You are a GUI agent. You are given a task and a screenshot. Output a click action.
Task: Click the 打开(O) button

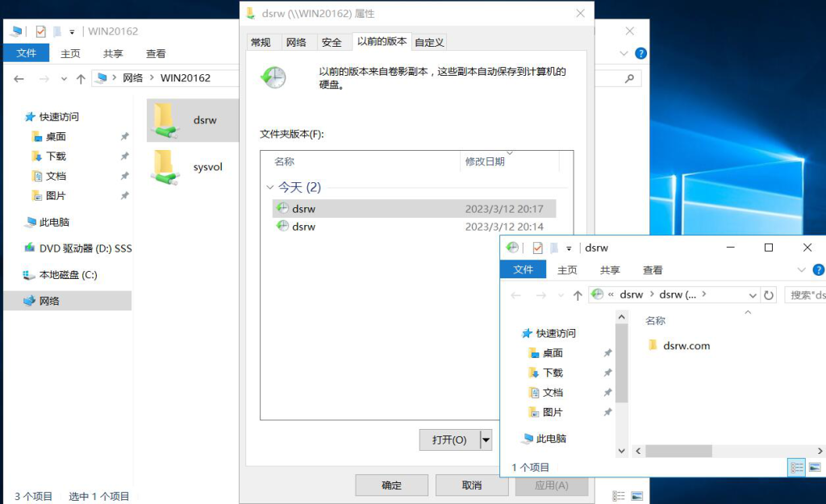(449, 439)
